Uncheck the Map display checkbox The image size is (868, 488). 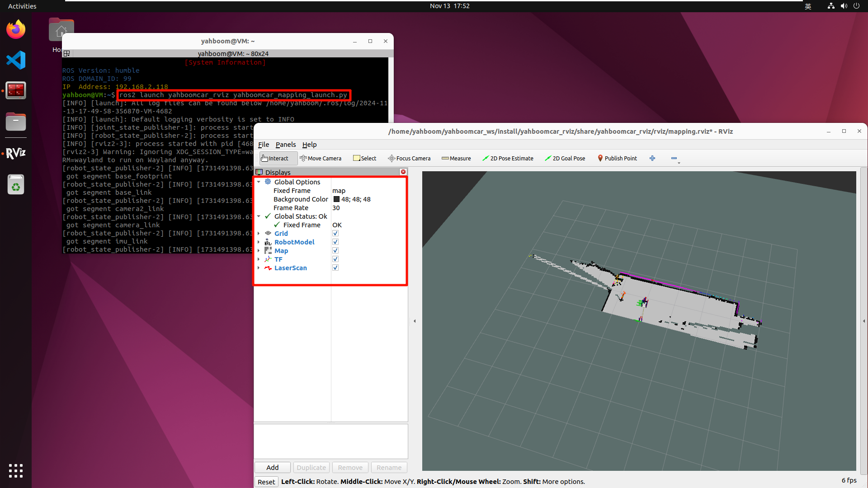(335, 250)
